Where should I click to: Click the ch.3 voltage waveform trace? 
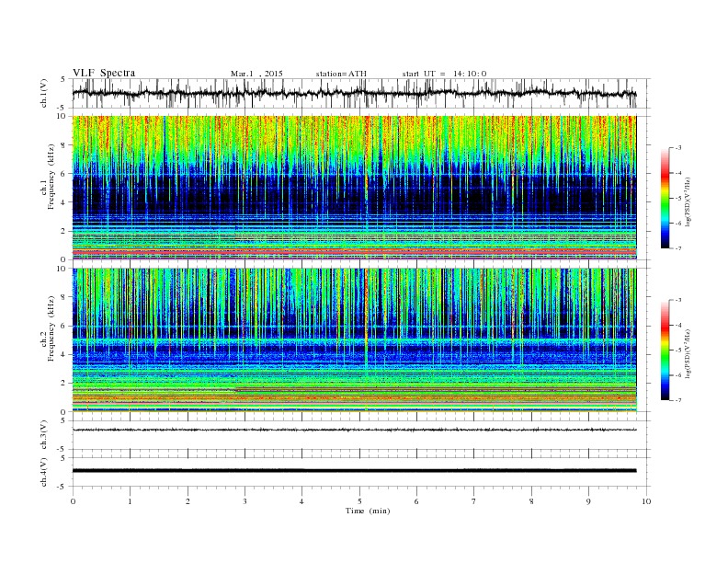(354, 430)
